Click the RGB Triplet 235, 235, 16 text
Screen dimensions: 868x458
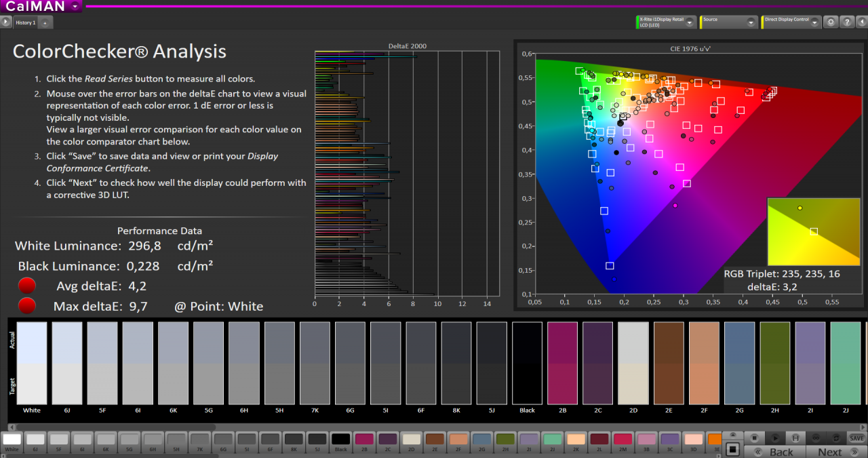(x=782, y=274)
